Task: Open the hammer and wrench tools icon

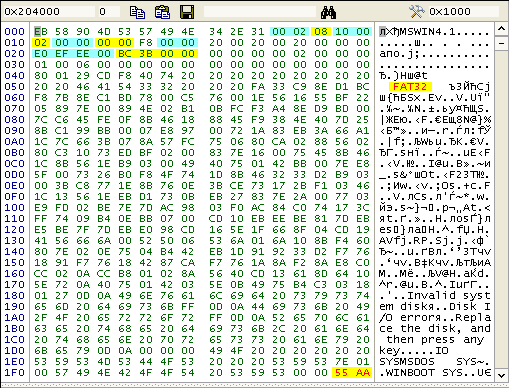Action: (x=416, y=12)
